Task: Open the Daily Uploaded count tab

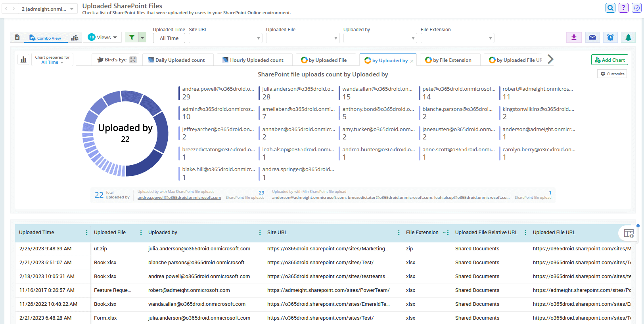Action: (177, 60)
